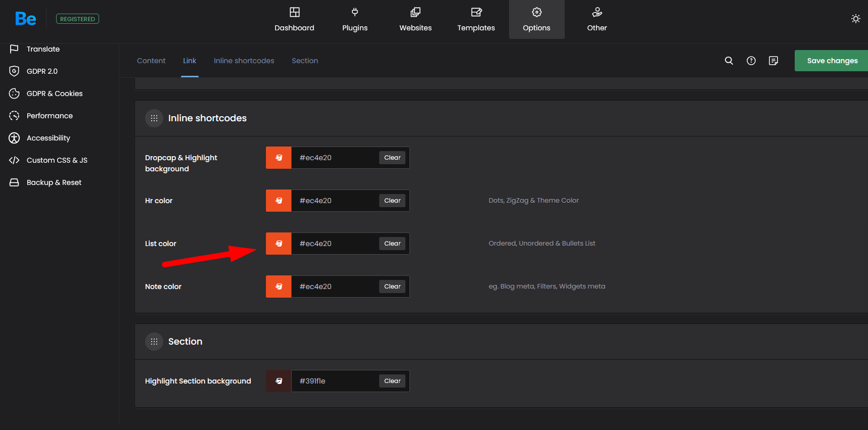Screen dimensions: 868x430
Task: Click the search magnifier icon
Action: [x=729, y=61]
